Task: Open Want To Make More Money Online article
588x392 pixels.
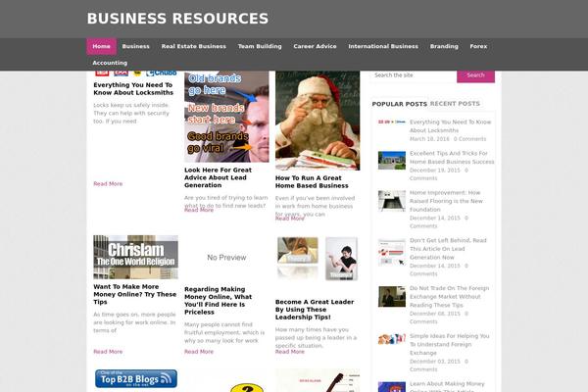Action: point(134,294)
